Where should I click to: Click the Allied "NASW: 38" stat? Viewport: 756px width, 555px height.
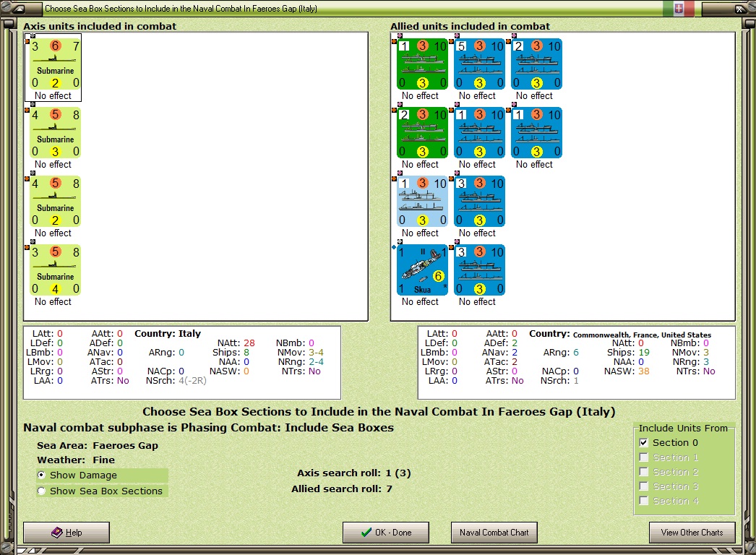[x=627, y=371]
